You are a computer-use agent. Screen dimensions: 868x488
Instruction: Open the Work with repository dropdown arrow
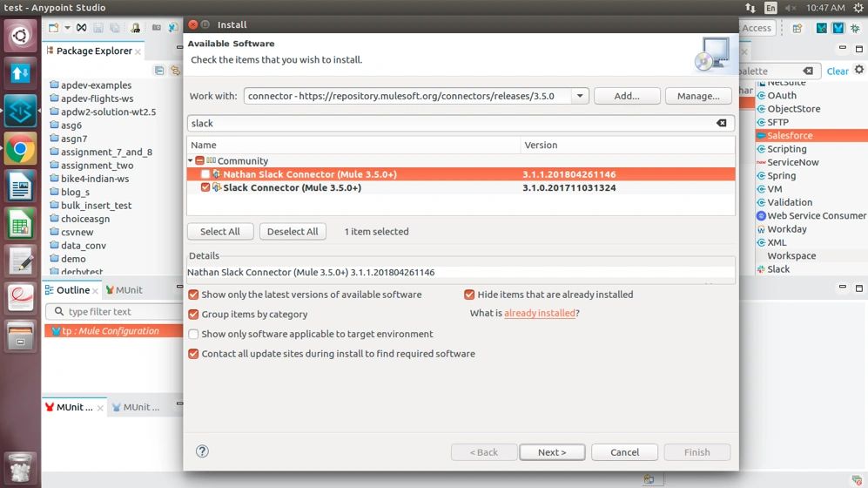coord(580,96)
